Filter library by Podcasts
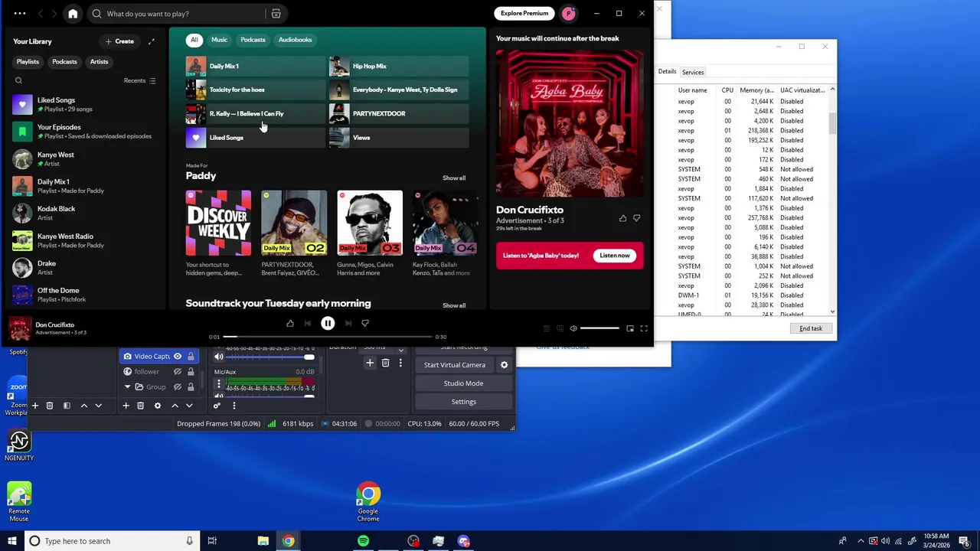Viewport: 980px width, 551px height. click(64, 61)
